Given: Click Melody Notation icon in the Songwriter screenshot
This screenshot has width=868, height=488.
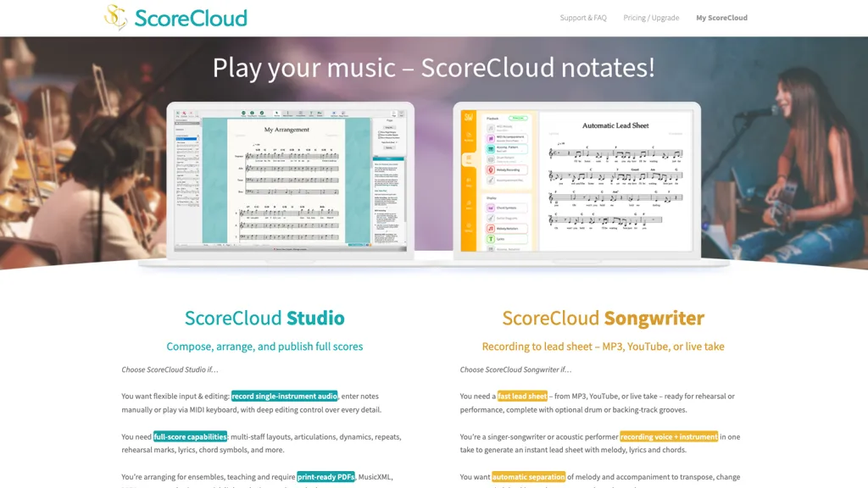Looking at the screenshot, I should point(491,229).
